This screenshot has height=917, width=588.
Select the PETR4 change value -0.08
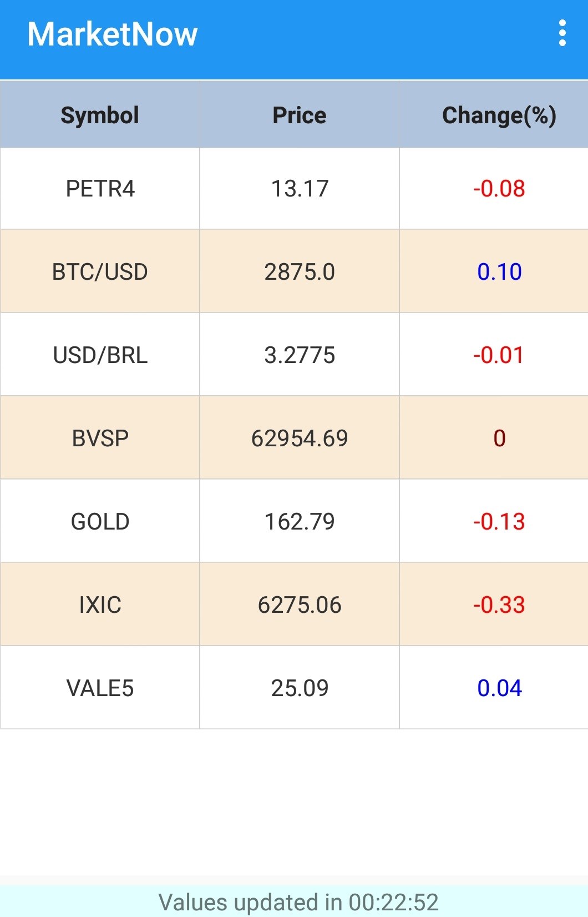coord(499,189)
